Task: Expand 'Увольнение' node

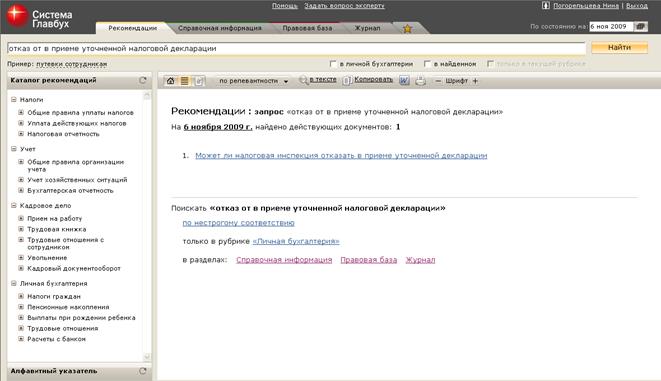Action: coord(21,258)
